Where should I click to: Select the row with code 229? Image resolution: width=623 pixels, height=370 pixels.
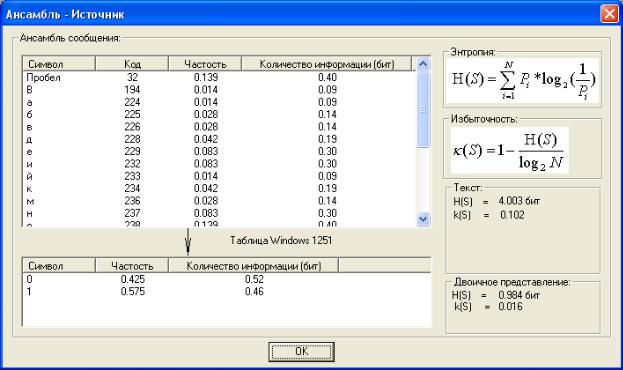(x=219, y=151)
